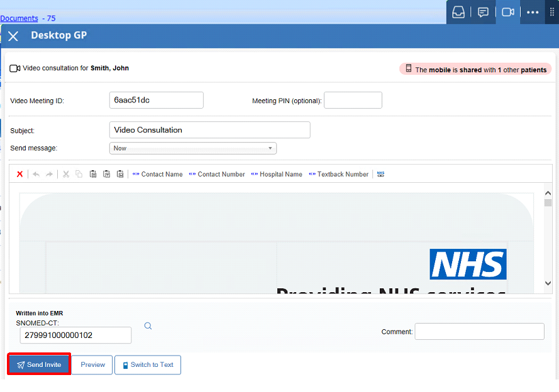The height and width of the screenshot is (392, 559).
Task: Insert the Hospital Name placeholder
Action: (276, 174)
